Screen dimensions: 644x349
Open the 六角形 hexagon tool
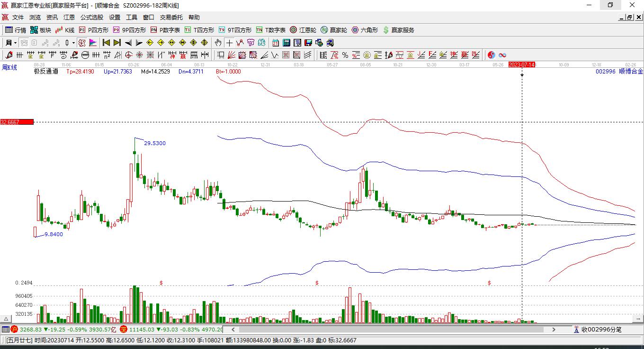365,30
